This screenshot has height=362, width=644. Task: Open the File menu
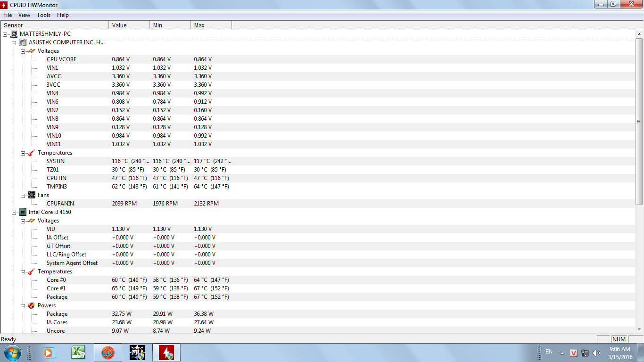coord(8,15)
